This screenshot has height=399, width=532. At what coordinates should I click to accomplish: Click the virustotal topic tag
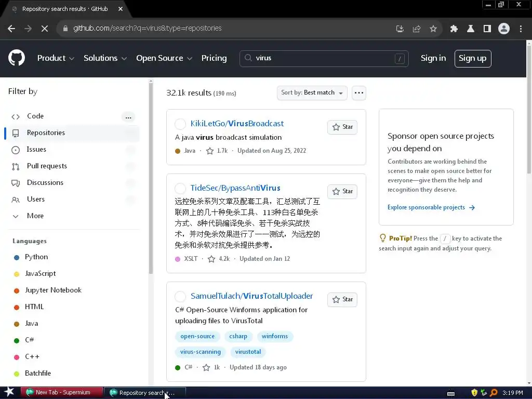coord(248,352)
